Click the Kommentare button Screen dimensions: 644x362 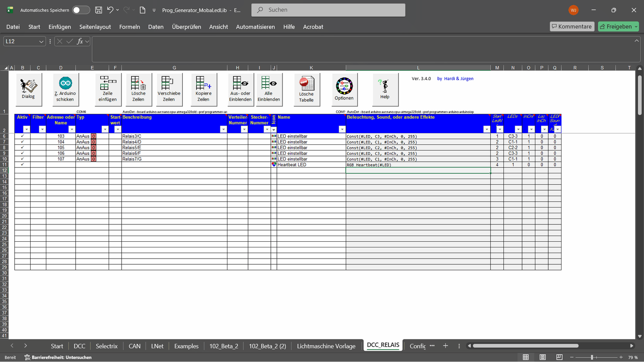pyautogui.click(x=572, y=27)
